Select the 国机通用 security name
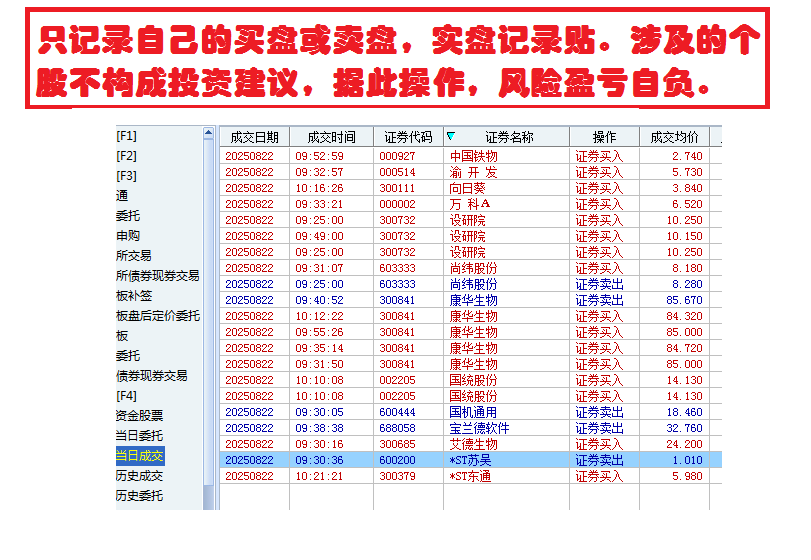This screenshot has width=811, height=560. pos(473,413)
